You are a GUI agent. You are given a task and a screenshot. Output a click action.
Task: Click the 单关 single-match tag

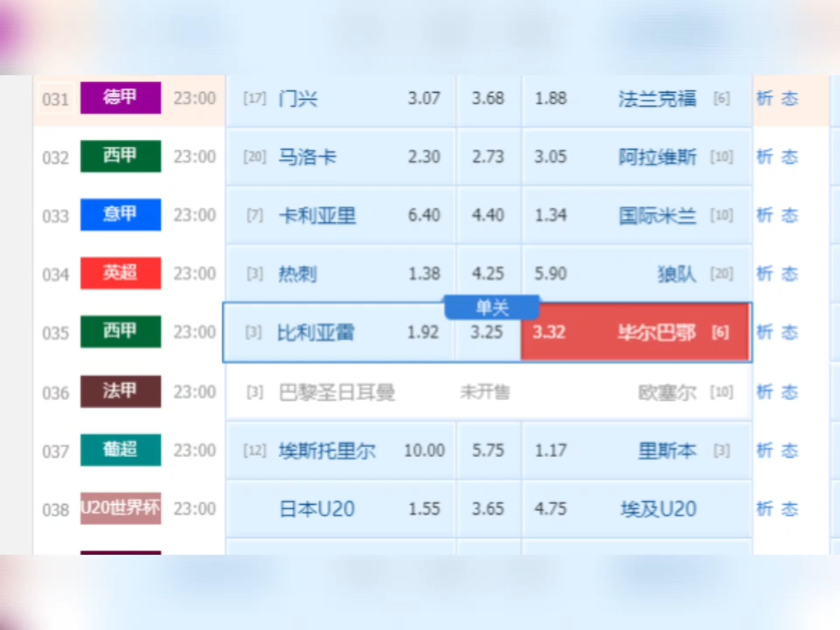pos(492,307)
